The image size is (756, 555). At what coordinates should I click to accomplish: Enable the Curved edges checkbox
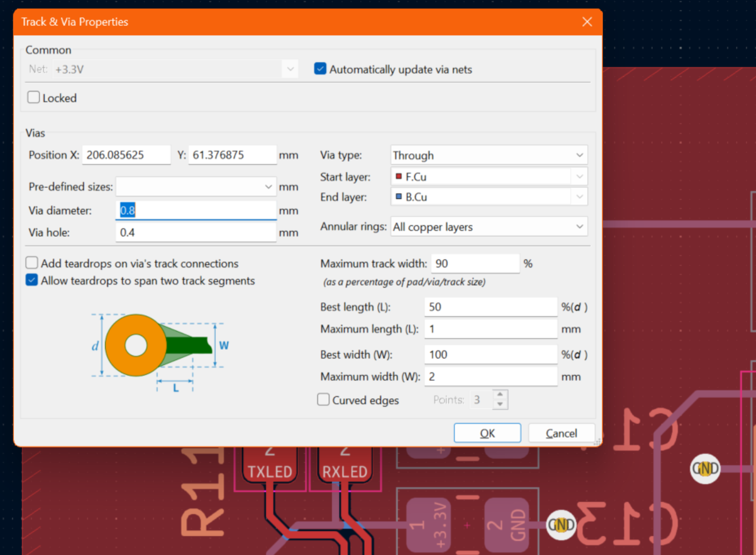[x=324, y=400]
